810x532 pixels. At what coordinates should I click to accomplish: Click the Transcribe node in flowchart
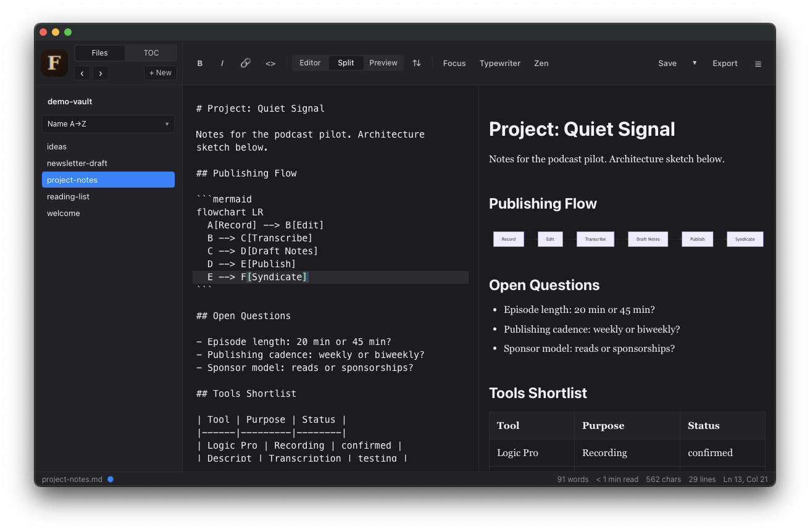595,239
